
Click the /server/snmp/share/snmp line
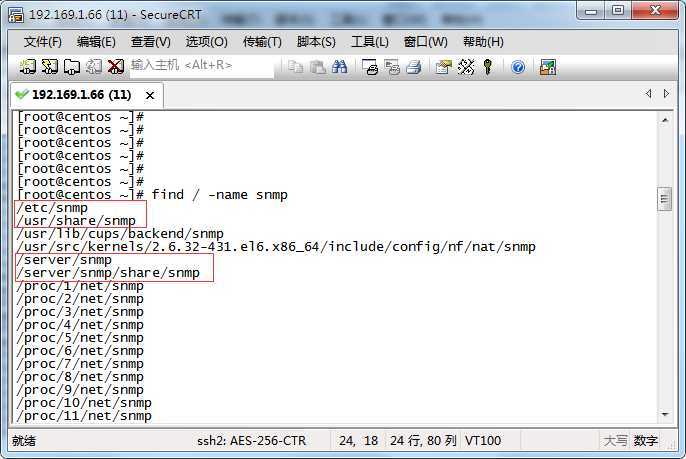pos(108,273)
